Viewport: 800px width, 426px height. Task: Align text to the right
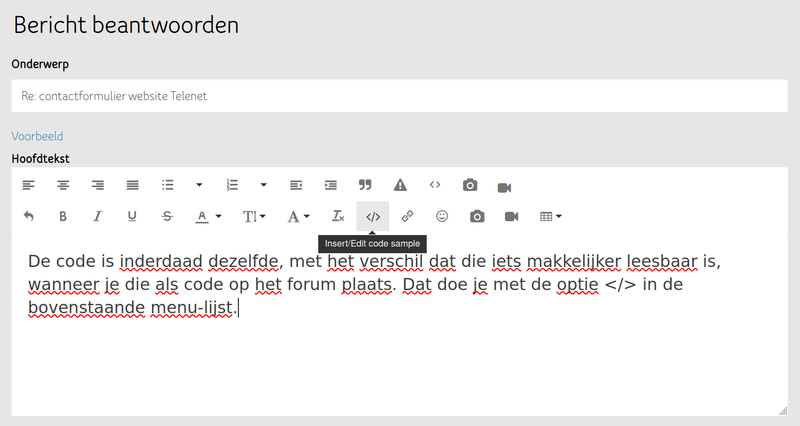[x=98, y=185]
